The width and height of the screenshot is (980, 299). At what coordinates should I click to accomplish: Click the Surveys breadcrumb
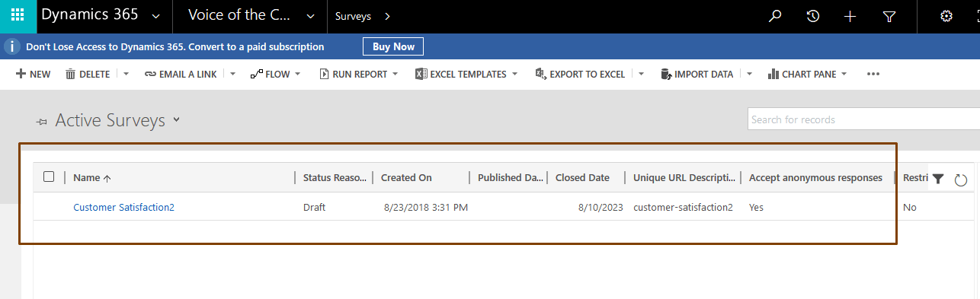pos(353,16)
